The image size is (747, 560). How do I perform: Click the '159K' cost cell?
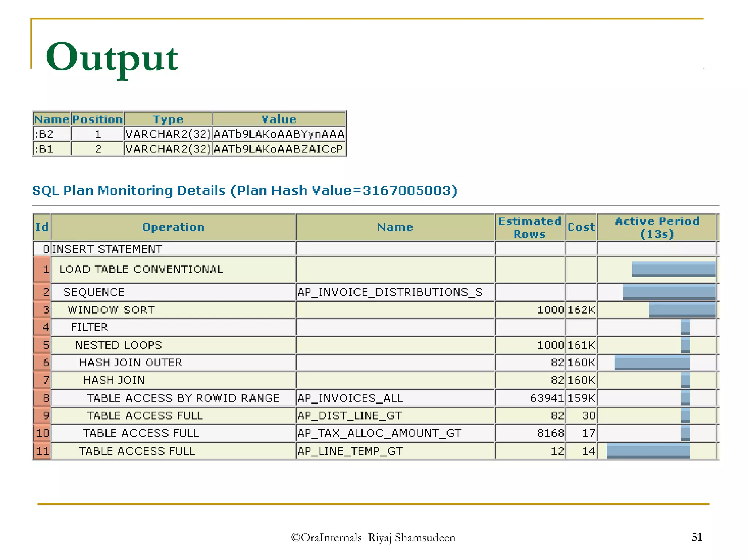pos(581,398)
